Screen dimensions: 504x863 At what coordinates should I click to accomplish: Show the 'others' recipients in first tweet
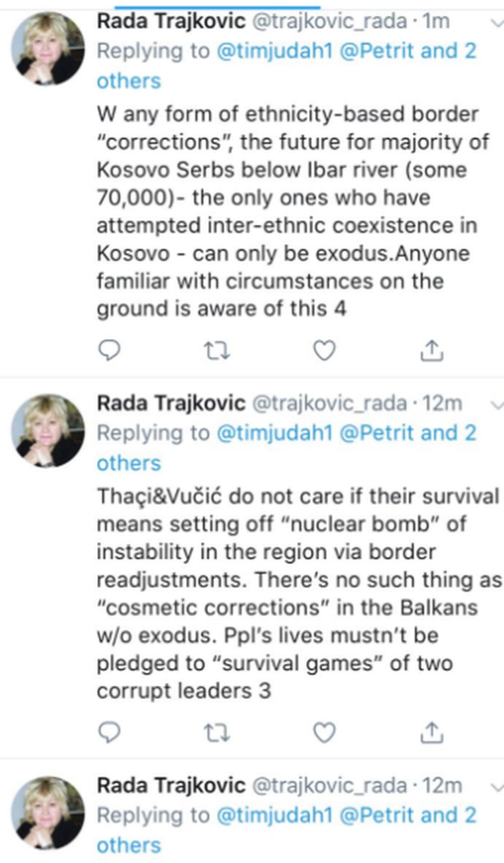[129, 81]
